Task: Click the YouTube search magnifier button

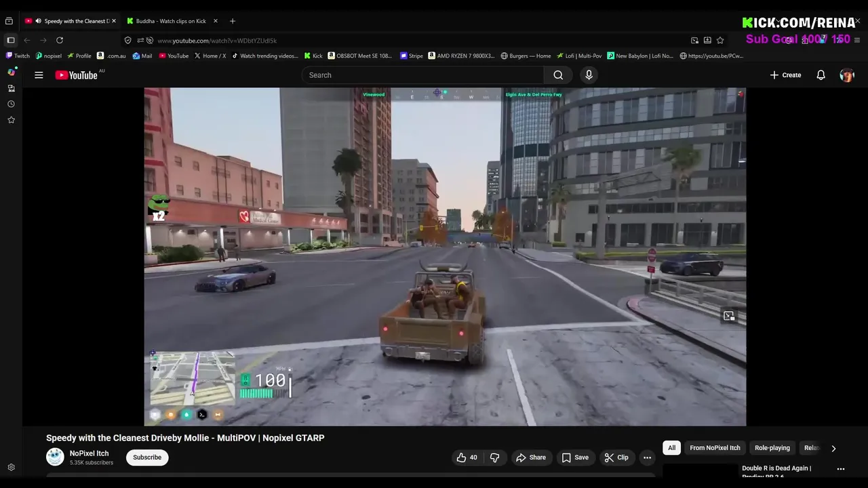Action: (x=558, y=75)
